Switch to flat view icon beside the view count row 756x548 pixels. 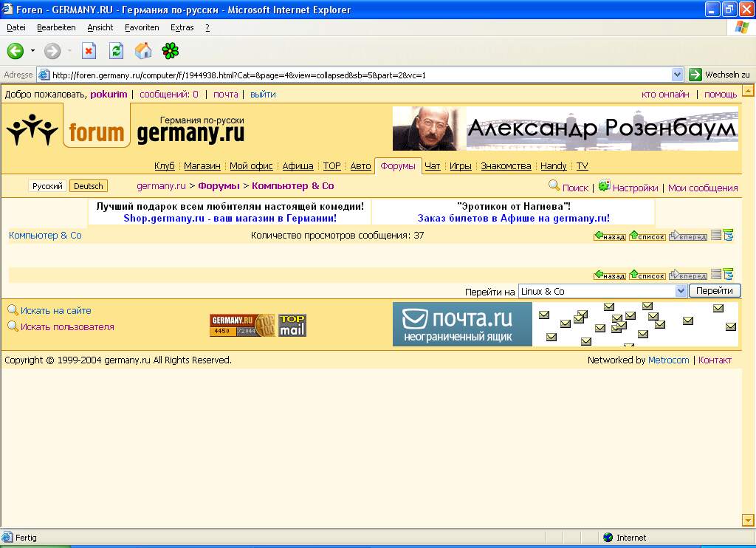coord(716,236)
